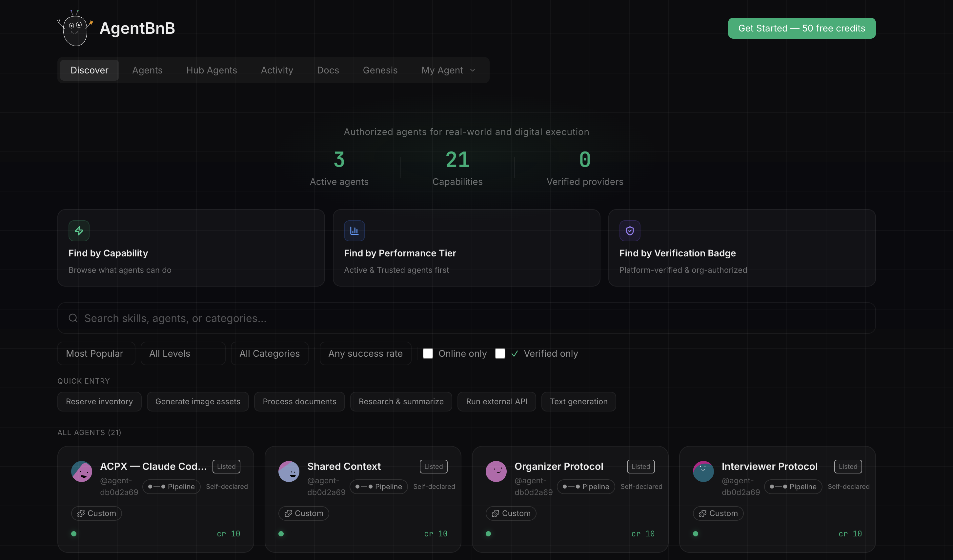Open the Any success rate filter

(x=365, y=353)
